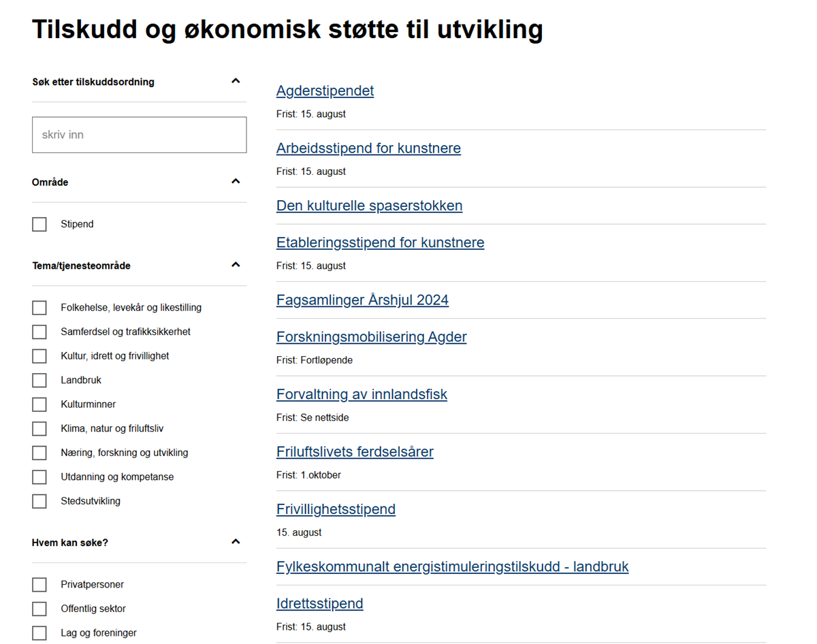Click the 'skriv inn' search field
817x644 pixels.
coord(139,135)
